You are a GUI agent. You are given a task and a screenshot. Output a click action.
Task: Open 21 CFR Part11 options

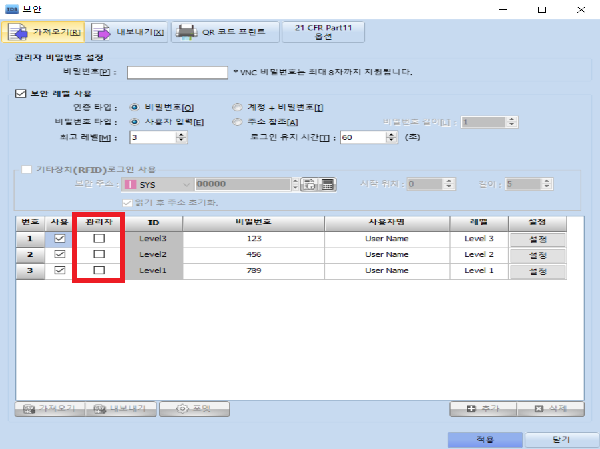coord(314,32)
